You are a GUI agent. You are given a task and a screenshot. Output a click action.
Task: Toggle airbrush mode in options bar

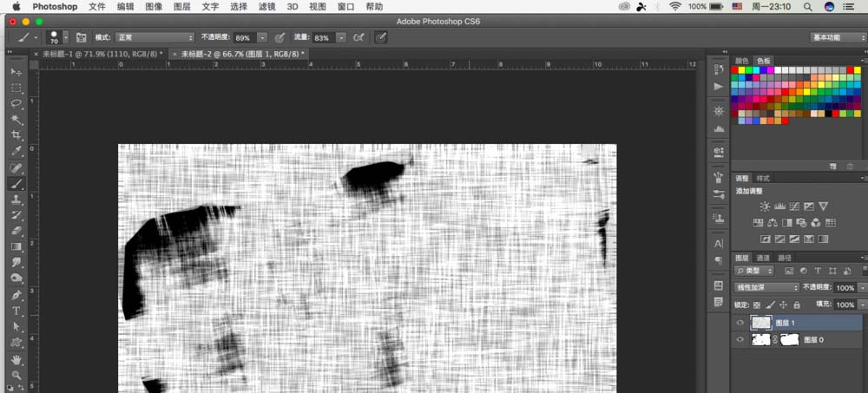pos(358,37)
